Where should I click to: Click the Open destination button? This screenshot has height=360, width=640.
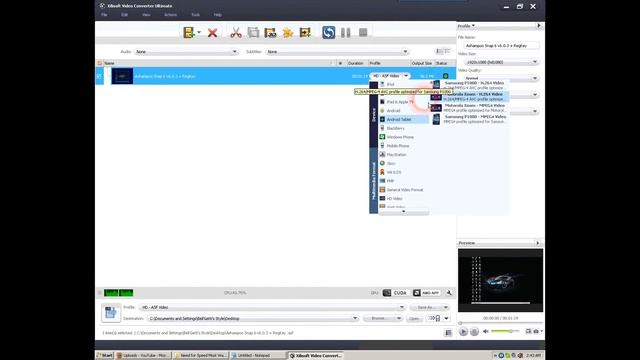point(414,318)
